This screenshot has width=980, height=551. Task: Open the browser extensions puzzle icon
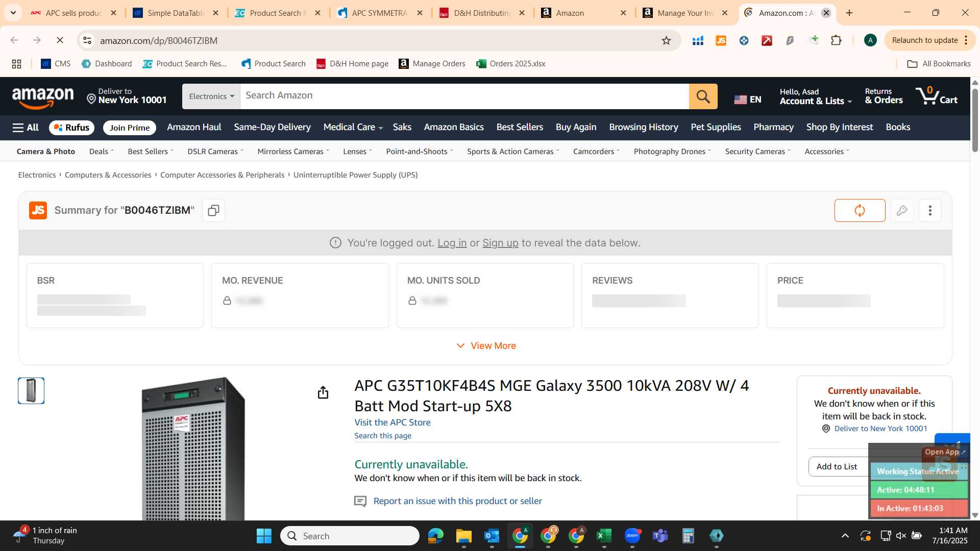point(836,40)
